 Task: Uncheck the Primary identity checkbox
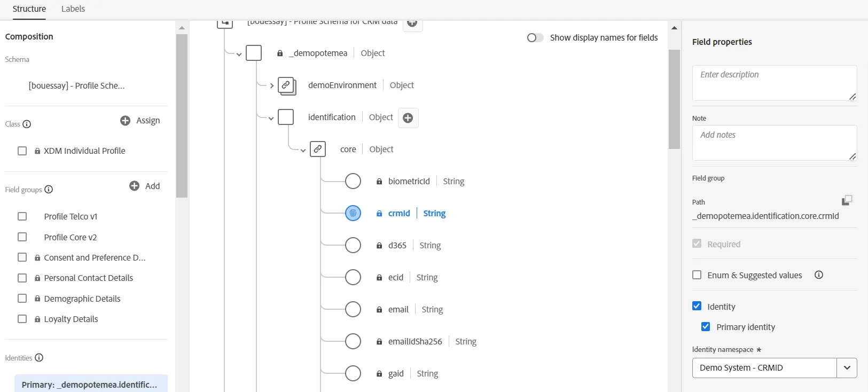point(706,326)
